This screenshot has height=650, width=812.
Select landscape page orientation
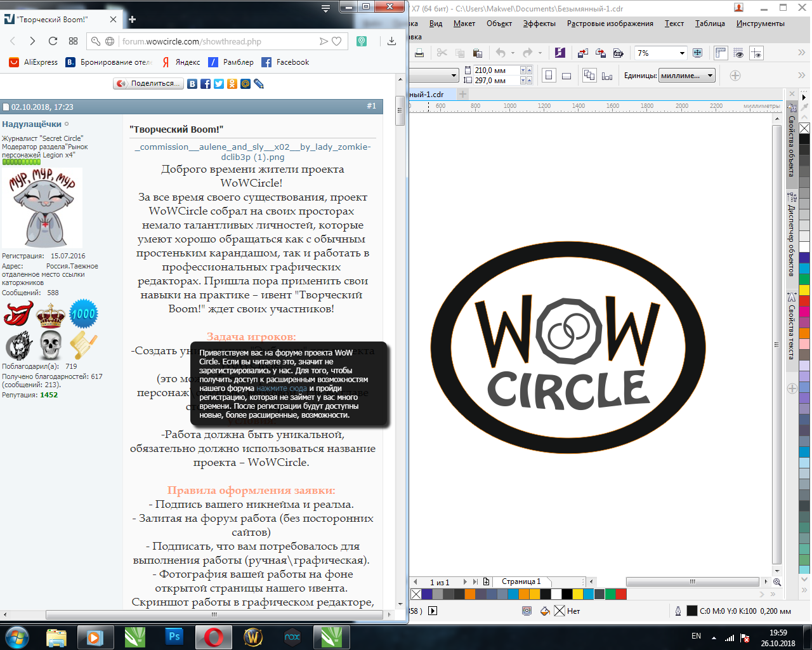(x=566, y=76)
